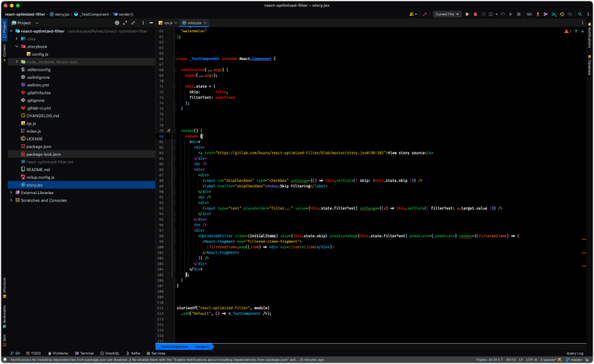
Task: Open Terminal tool window tab
Action: pyautogui.click(x=84, y=353)
